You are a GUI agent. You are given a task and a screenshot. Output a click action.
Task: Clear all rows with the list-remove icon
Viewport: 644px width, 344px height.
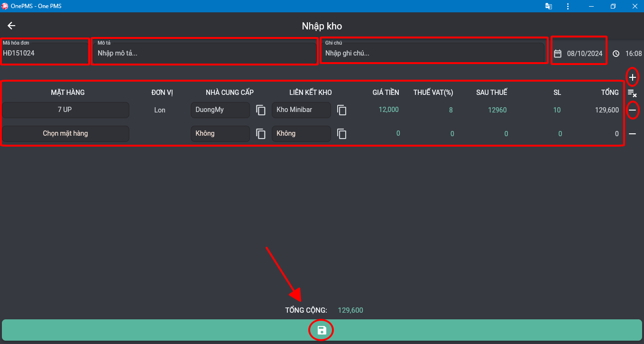[632, 93]
